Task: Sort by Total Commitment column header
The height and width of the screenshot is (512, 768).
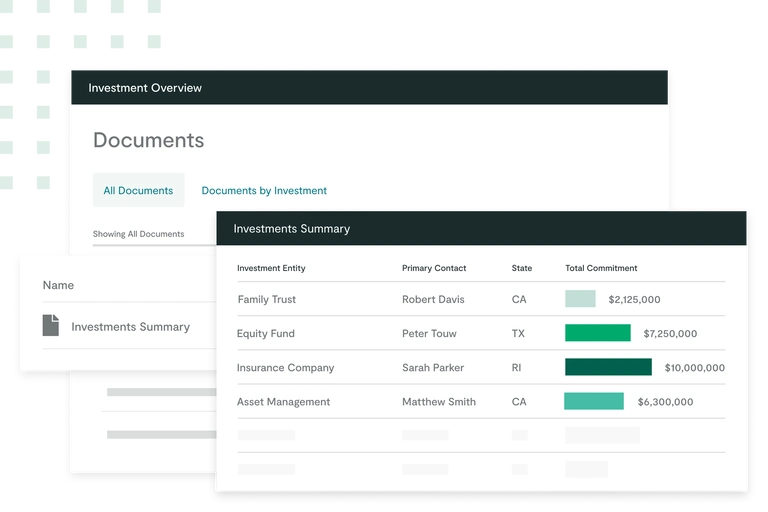Action: (x=601, y=268)
